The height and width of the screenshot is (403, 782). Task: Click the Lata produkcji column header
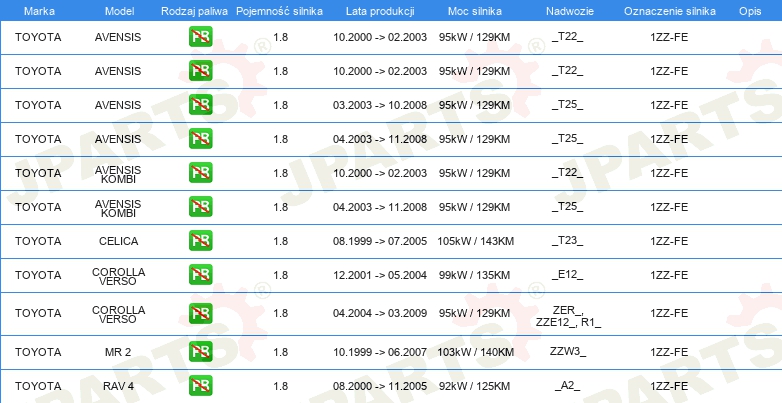pyautogui.click(x=380, y=11)
